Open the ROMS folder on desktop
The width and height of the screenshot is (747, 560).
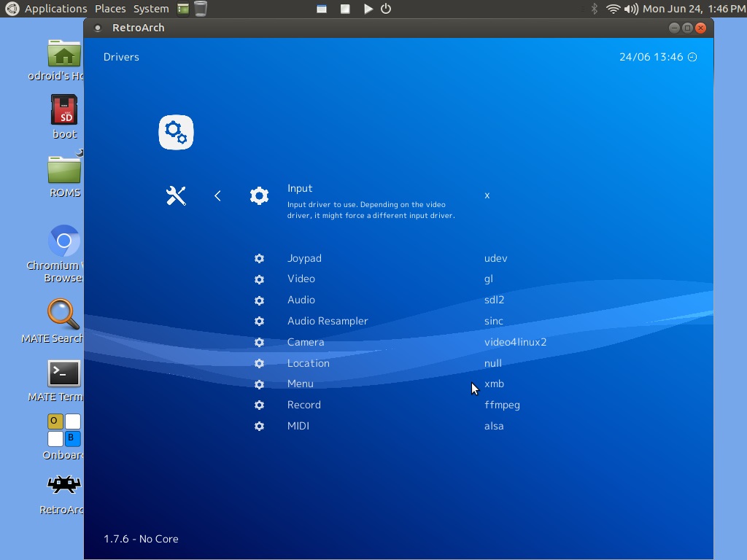pyautogui.click(x=64, y=170)
